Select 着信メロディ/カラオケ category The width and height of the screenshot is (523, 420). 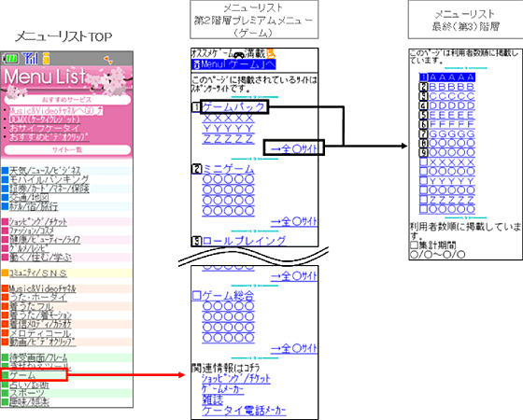point(40,324)
